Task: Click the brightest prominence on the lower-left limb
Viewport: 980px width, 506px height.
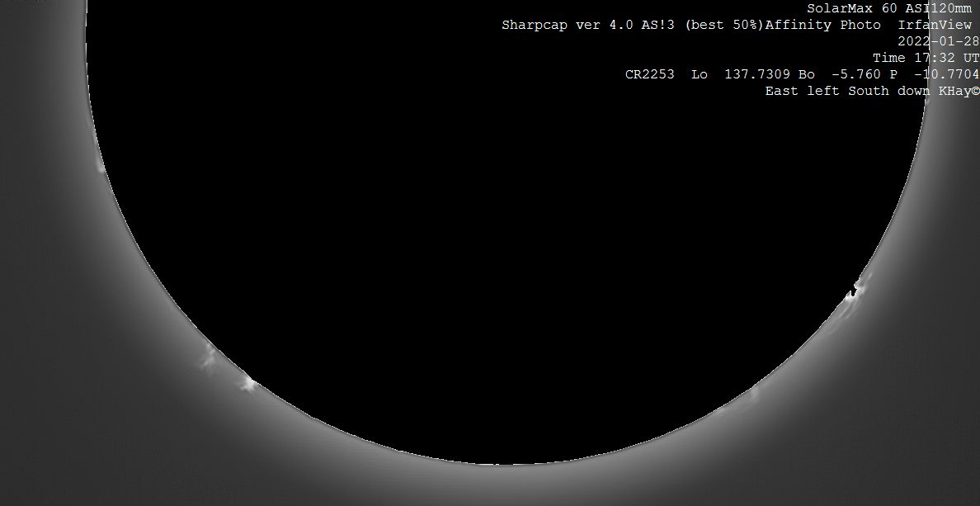Action: (247, 382)
